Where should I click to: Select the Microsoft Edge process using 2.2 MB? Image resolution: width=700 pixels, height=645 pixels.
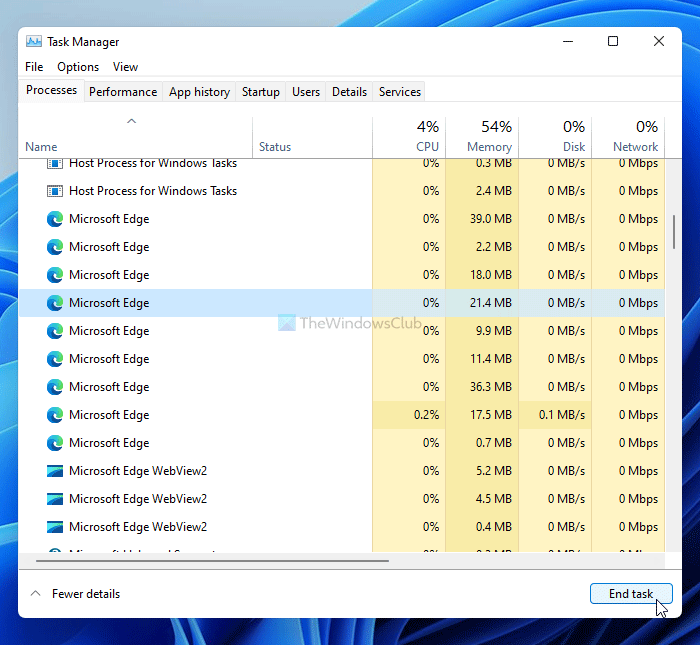(342, 247)
